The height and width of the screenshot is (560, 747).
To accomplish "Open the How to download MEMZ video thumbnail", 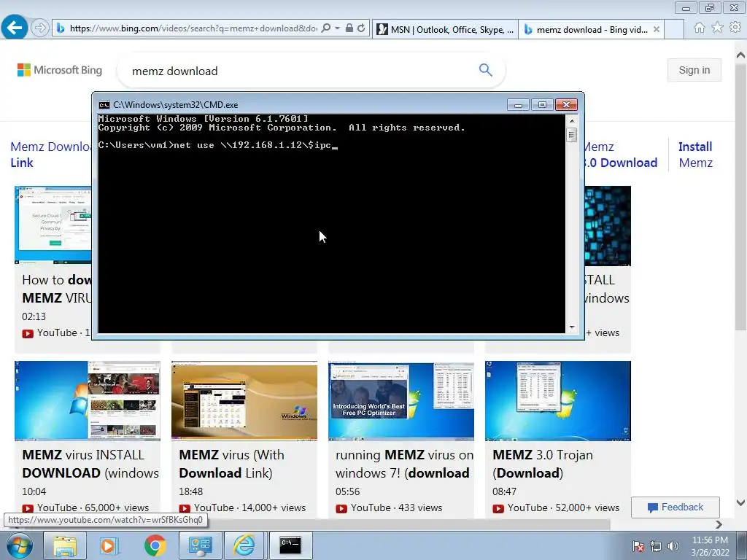I will [53, 225].
